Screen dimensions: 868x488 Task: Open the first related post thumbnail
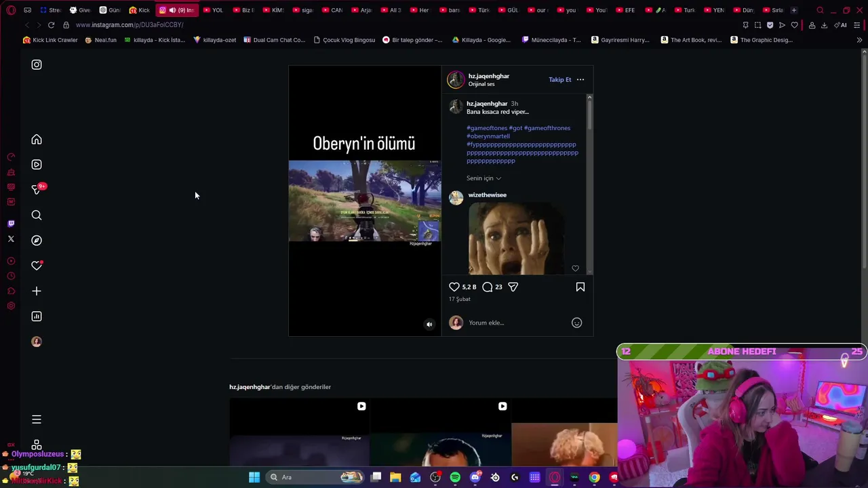(299, 432)
